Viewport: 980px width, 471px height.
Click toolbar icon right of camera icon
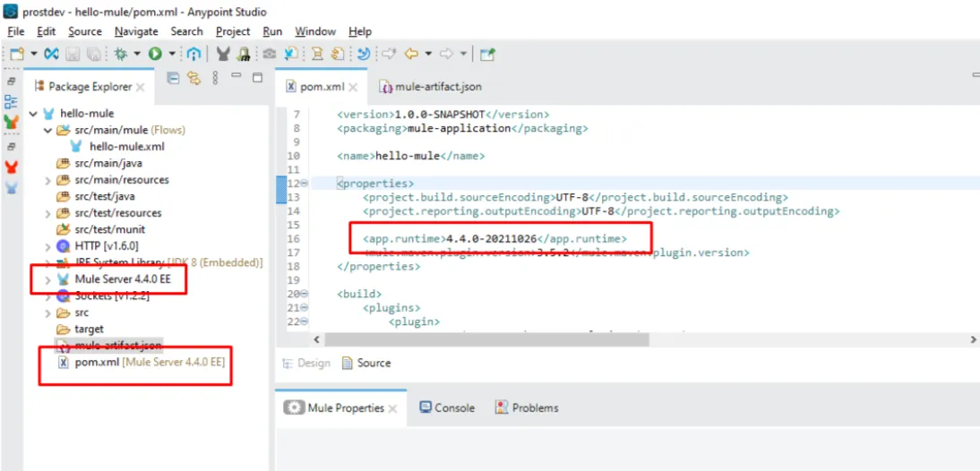click(x=290, y=55)
